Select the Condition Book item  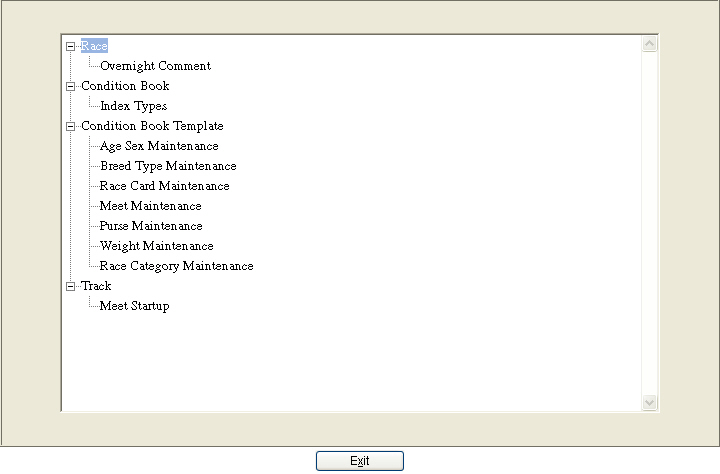click(x=125, y=86)
